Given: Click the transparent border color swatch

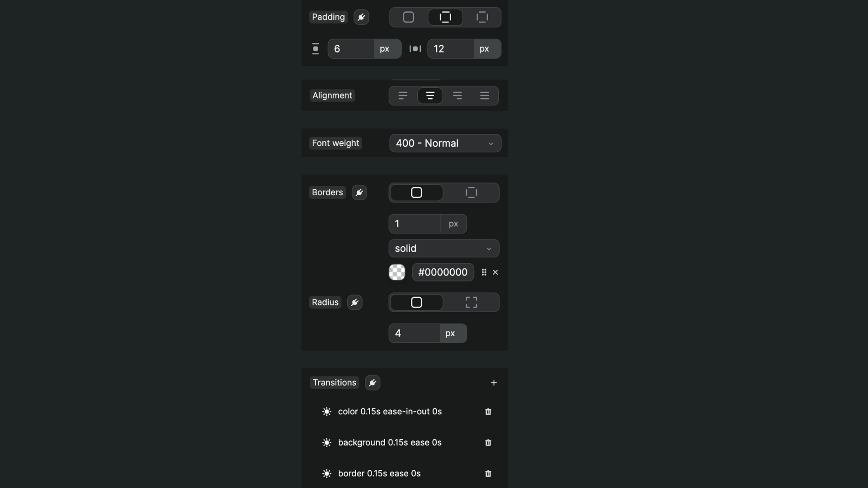Looking at the screenshot, I should click(x=396, y=272).
